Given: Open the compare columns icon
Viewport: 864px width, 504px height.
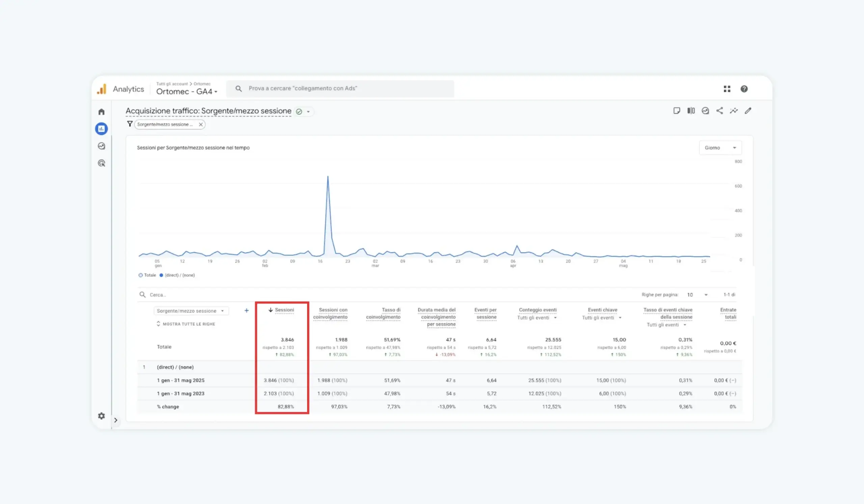Looking at the screenshot, I should click(691, 111).
